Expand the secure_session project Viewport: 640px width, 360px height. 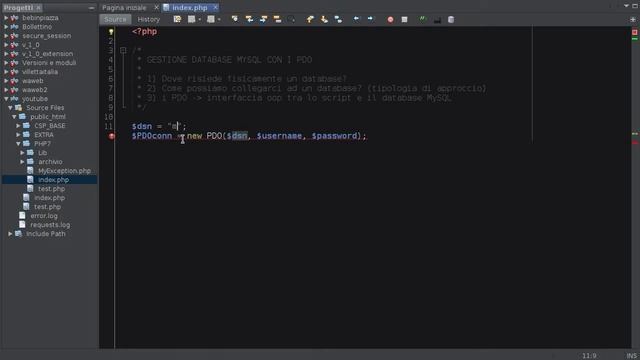(6, 36)
